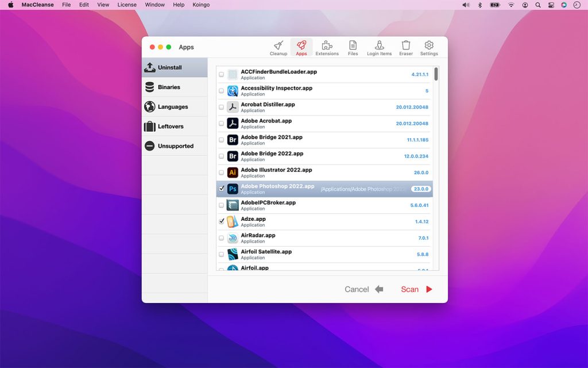This screenshot has height=368, width=588.
Task: Start the Scan
Action: point(410,289)
